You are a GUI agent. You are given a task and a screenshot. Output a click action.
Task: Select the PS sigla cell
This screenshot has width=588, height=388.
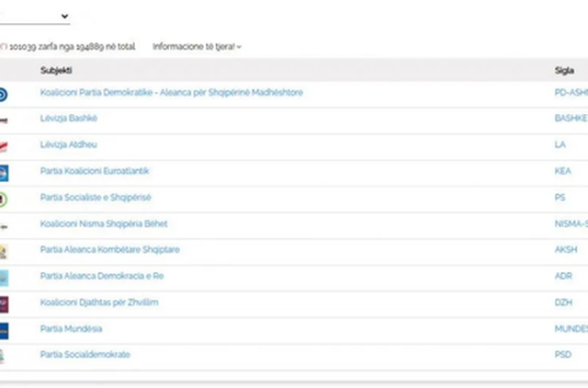560,198
